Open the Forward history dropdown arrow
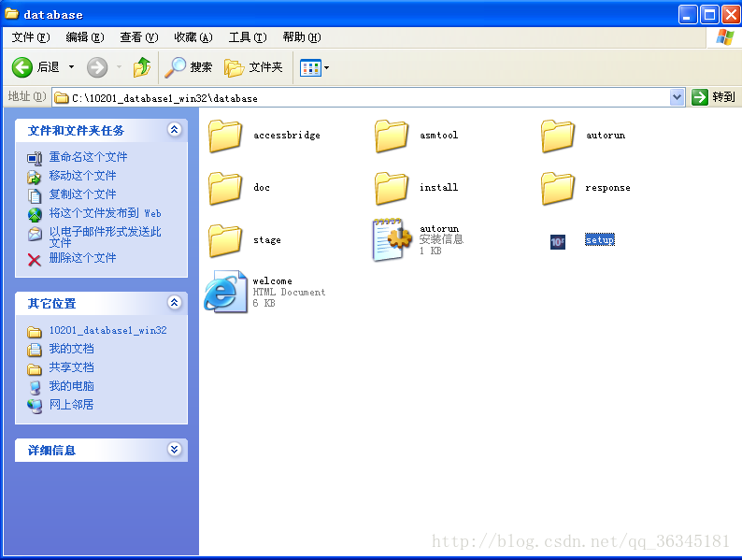The width and height of the screenshot is (742, 560). point(120,67)
